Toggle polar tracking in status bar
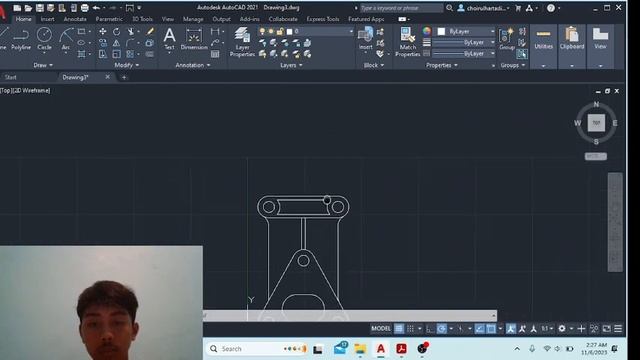 tap(442, 329)
